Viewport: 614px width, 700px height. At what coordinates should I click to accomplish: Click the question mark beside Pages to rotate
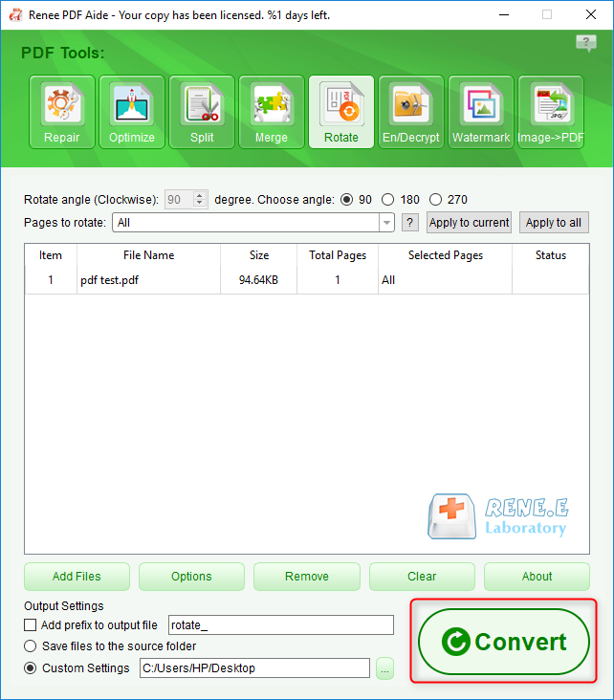point(410,222)
